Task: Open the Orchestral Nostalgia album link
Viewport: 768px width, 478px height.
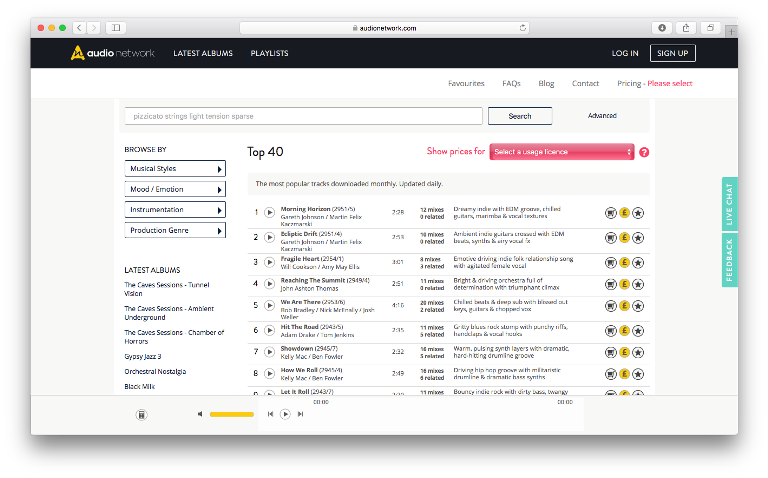Action: coord(155,372)
